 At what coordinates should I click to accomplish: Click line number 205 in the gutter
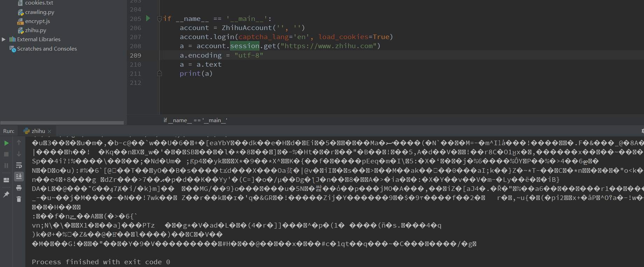pyautogui.click(x=136, y=18)
